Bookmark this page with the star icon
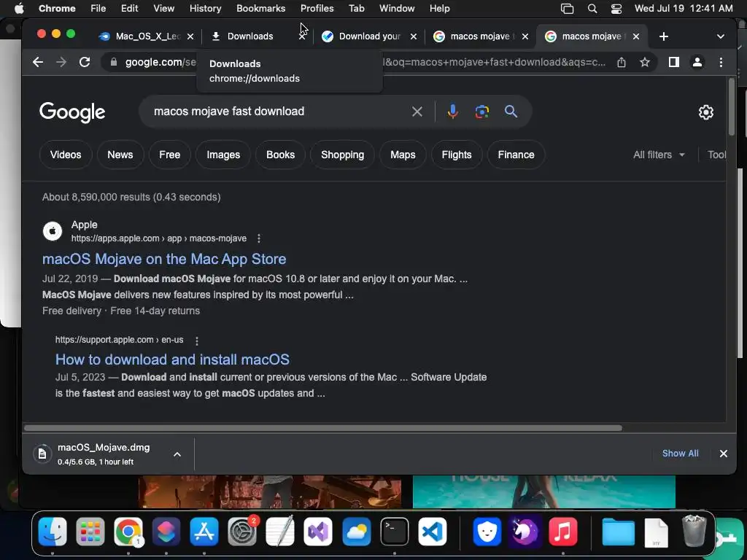Screen dimensions: 747x560 point(645,62)
